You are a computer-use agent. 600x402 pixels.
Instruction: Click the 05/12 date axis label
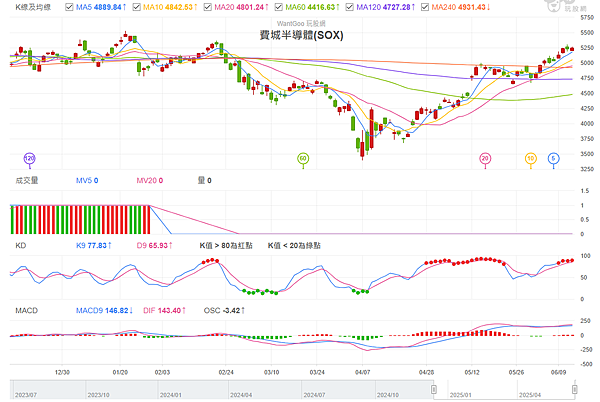[x=472, y=372]
